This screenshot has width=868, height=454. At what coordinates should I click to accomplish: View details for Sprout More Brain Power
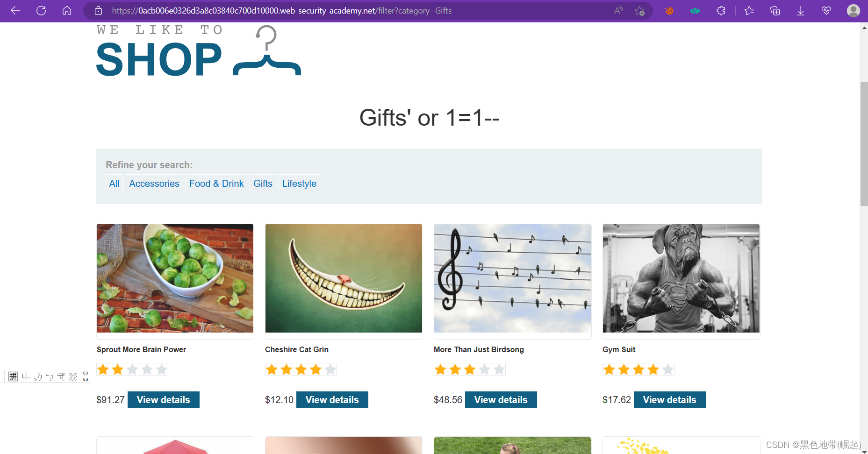point(164,400)
